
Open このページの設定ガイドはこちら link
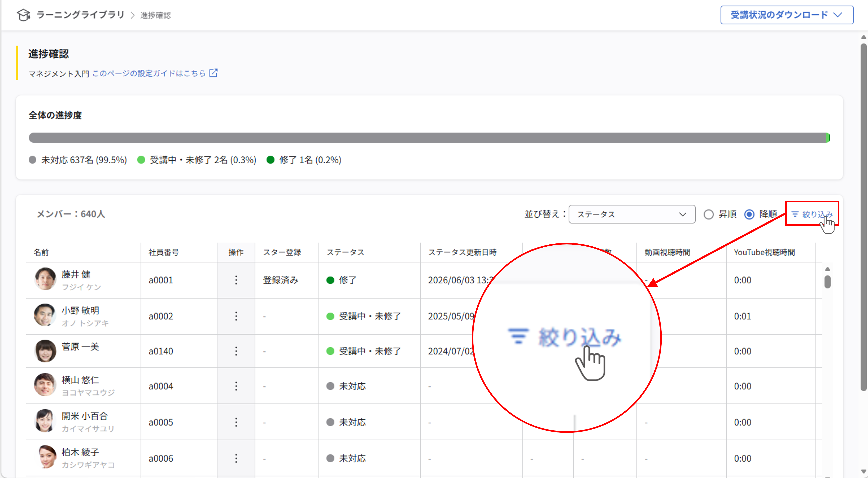pos(149,73)
